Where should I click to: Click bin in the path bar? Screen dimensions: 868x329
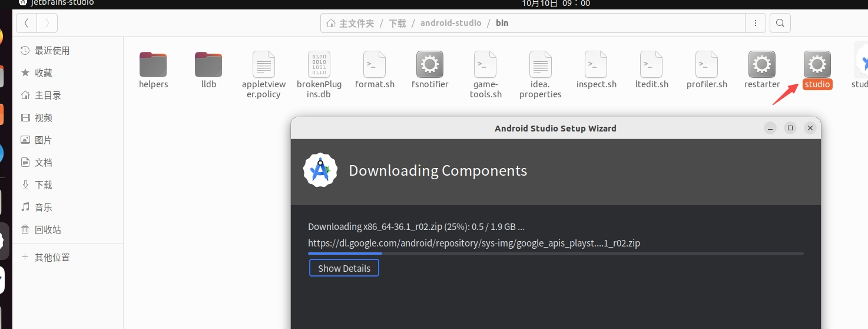coord(502,23)
